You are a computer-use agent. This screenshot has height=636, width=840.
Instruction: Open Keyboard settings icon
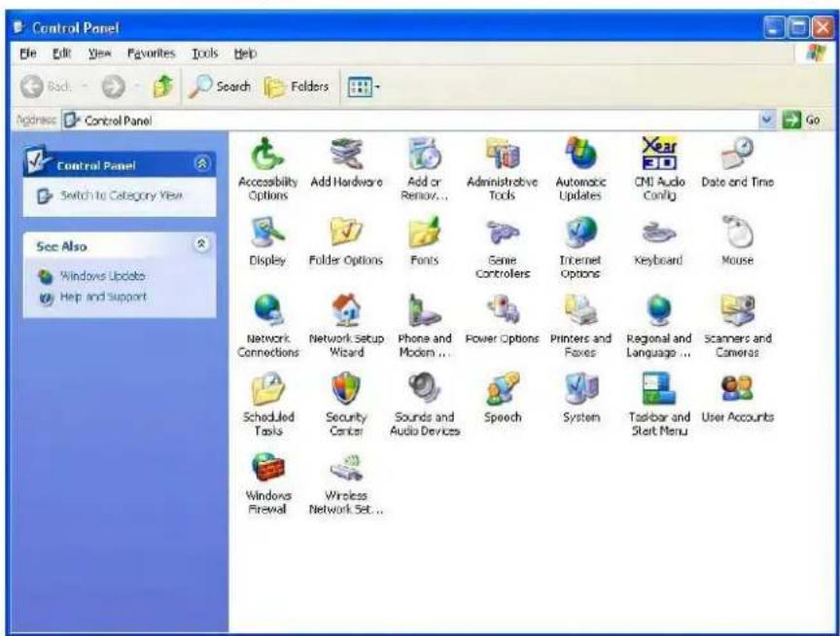pyautogui.click(x=658, y=241)
